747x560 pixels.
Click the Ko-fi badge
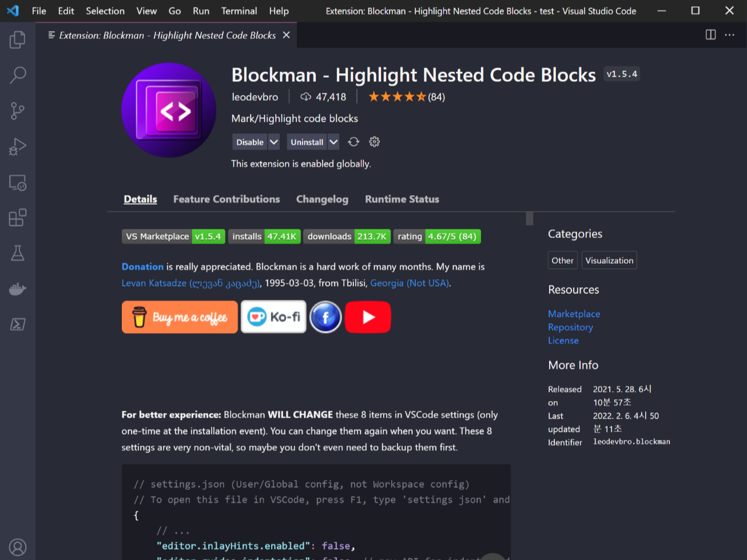(x=273, y=317)
